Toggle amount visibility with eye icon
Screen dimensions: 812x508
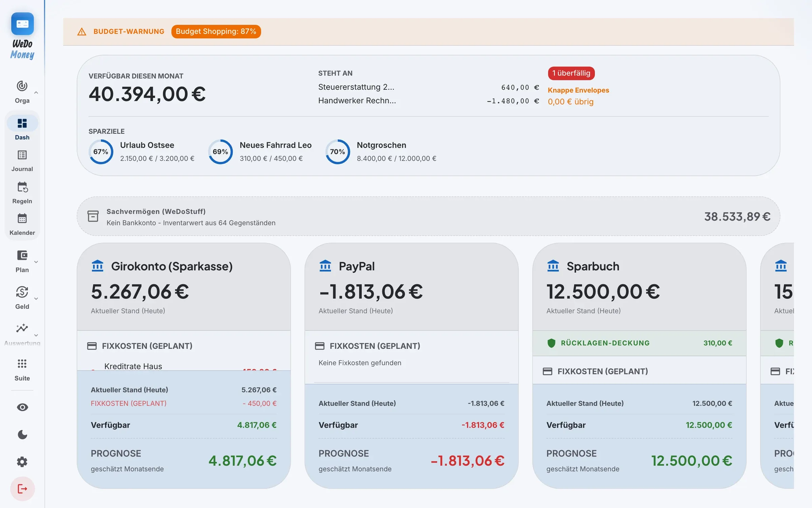click(22, 407)
